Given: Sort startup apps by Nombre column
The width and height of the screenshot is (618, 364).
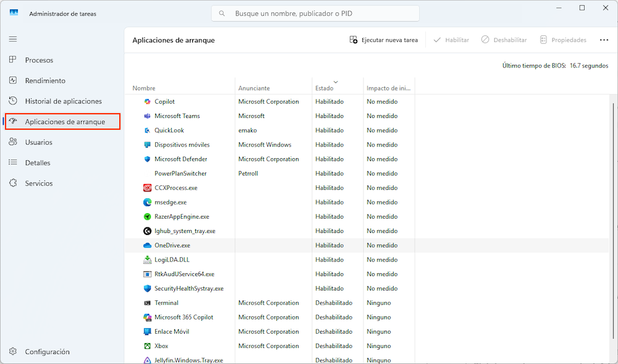Looking at the screenshot, I should pos(143,88).
